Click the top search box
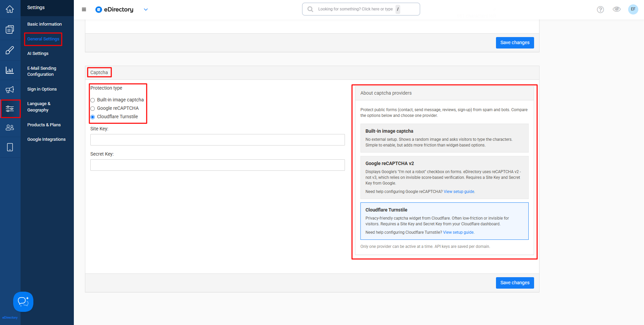Viewport: 644px width, 325px height. coord(361,9)
